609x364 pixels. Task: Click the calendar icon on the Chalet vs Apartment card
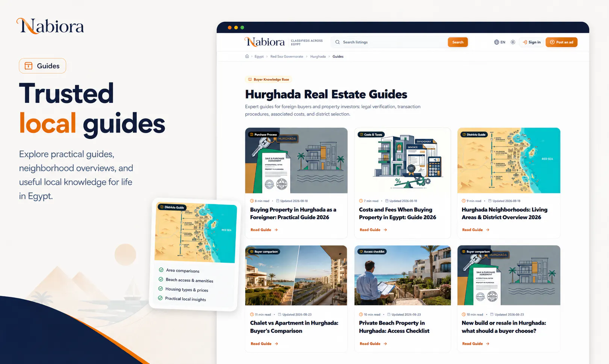coord(280,314)
